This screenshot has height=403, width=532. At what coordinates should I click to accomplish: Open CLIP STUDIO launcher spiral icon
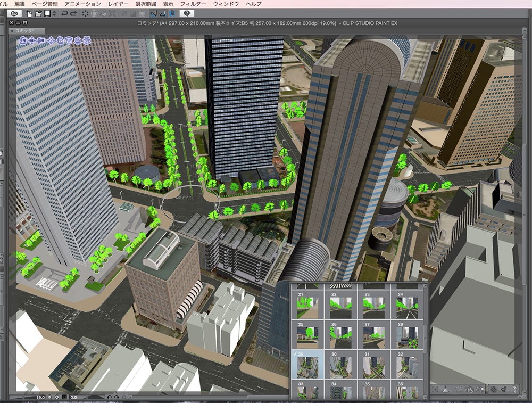click(x=14, y=14)
